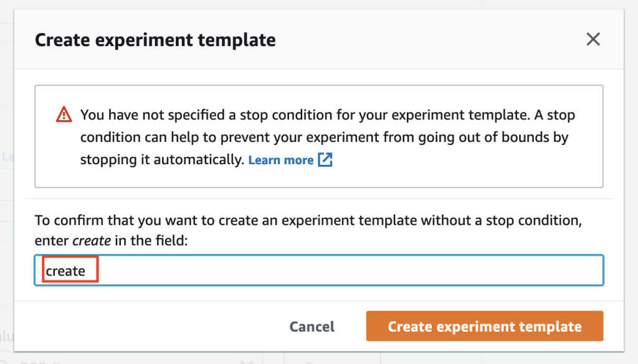Click the remove X icon behind the dialog

(x=246, y=360)
